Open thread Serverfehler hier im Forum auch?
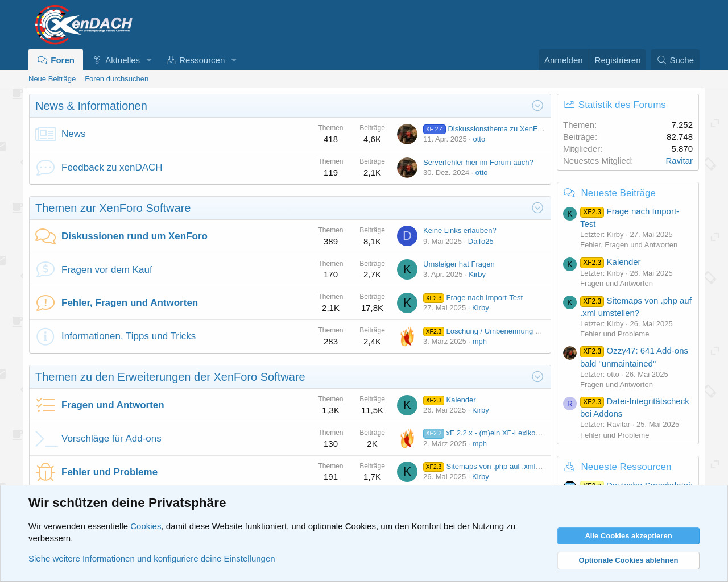 [x=478, y=163]
